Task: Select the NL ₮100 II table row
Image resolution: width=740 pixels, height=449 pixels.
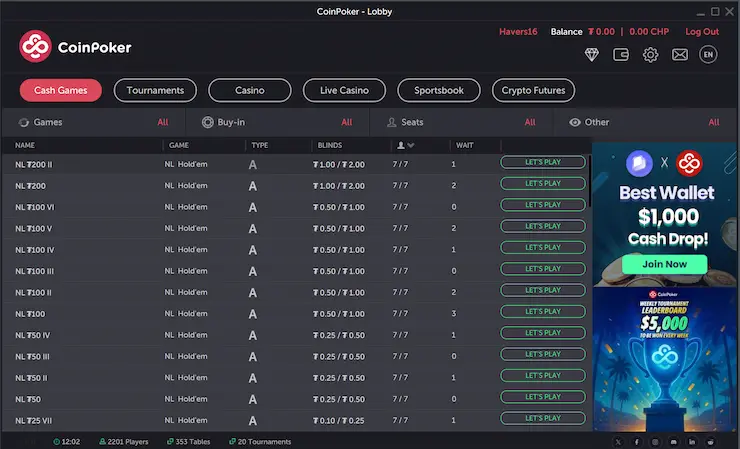Action: click(297, 293)
